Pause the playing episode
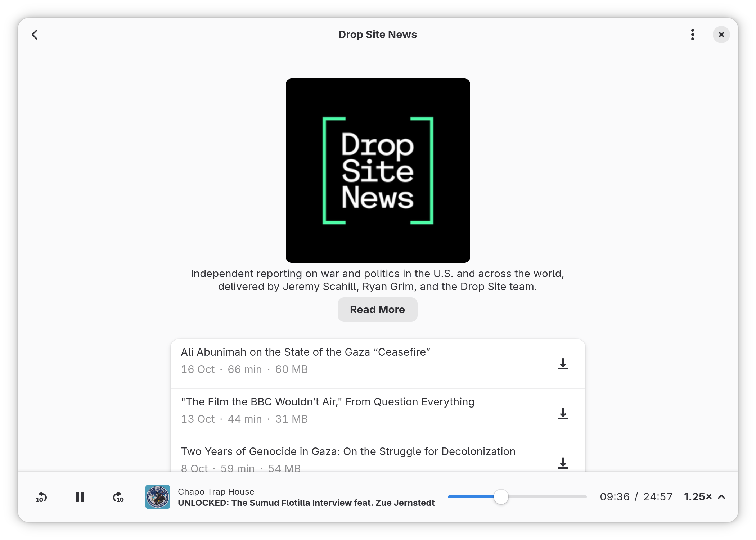This screenshot has width=756, height=540. pyautogui.click(x=80, y=497)
